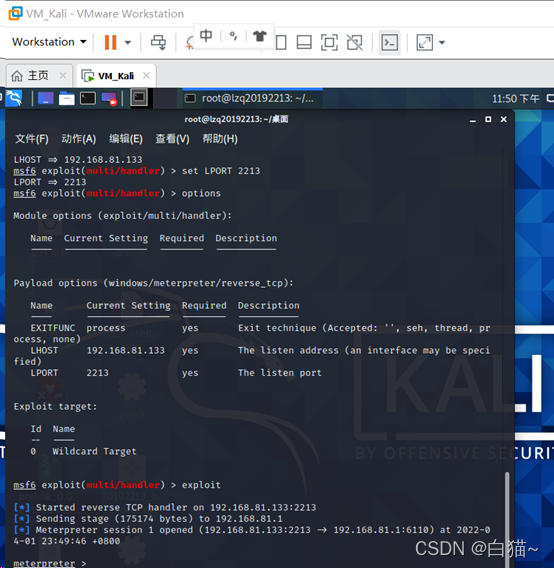Screen dimensions: 554x568
Task: Open the Kali dragon applications menu
Action: click(14, 98)
